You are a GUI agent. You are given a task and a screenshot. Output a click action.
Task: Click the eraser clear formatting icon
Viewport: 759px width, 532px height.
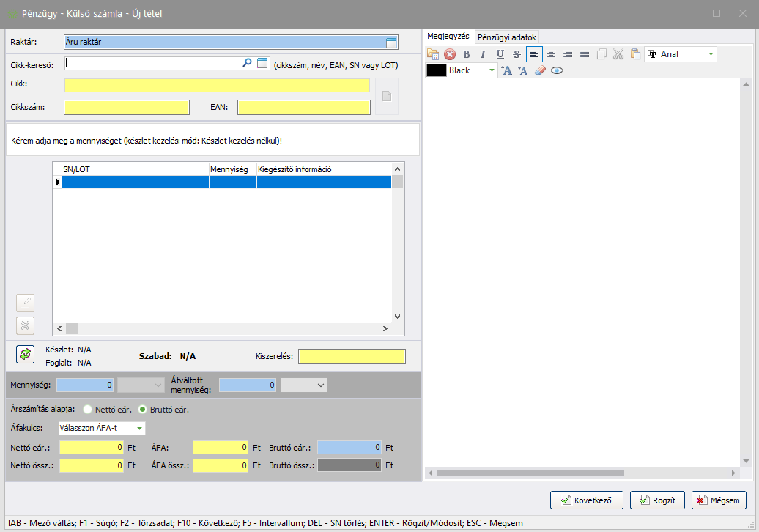click(540, 71)
